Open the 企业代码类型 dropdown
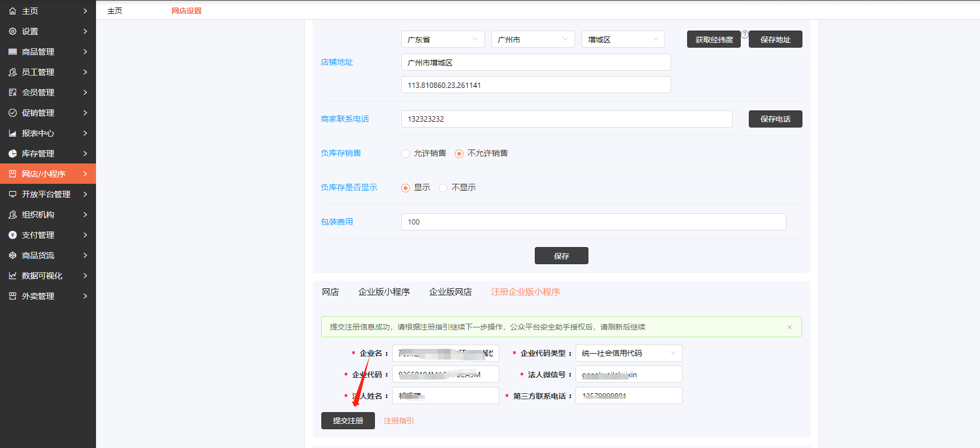This screenshot has height=448, width=980. pos(629,353)
